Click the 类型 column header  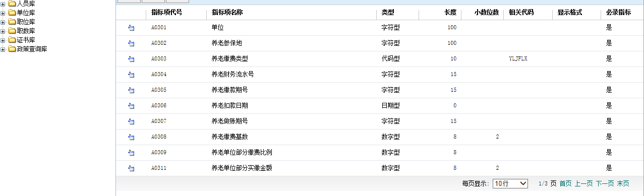[x=388, y=13]
